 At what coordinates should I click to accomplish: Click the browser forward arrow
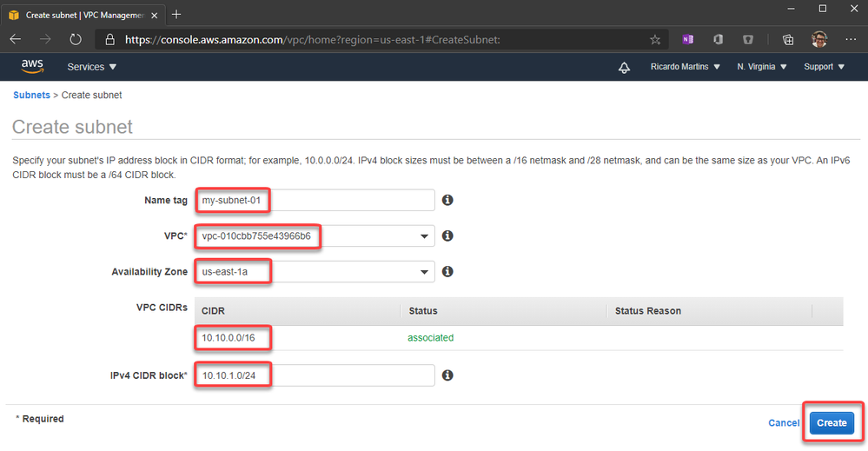(x=45, y=39)
